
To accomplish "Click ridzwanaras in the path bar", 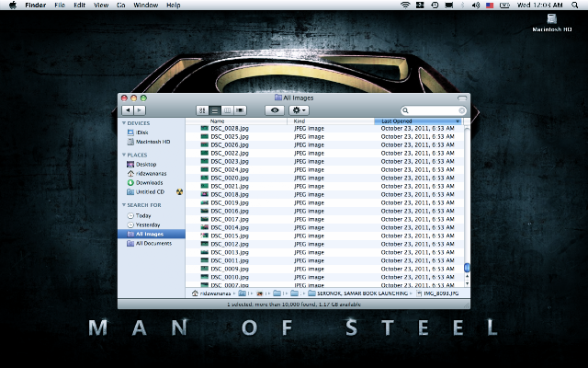I will tap(211, 293).
